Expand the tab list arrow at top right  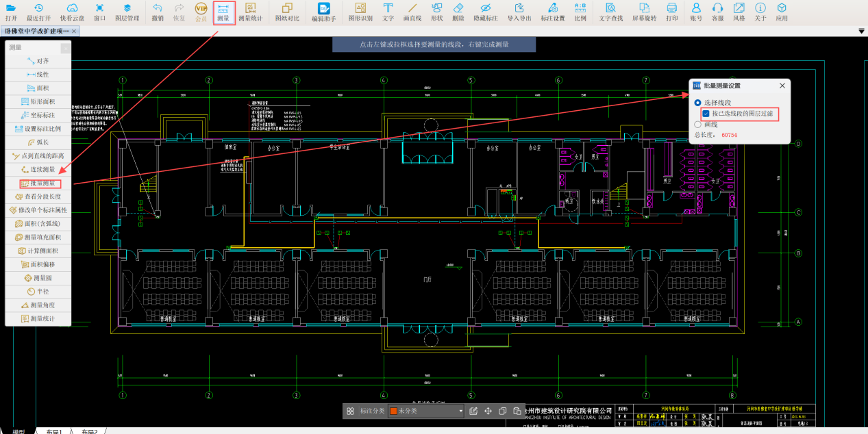(x=861, y=31)
